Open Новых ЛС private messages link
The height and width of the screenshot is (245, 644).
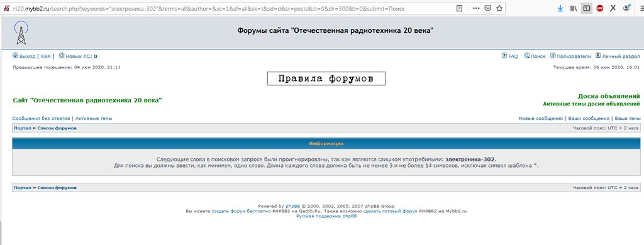pos(81,56)
